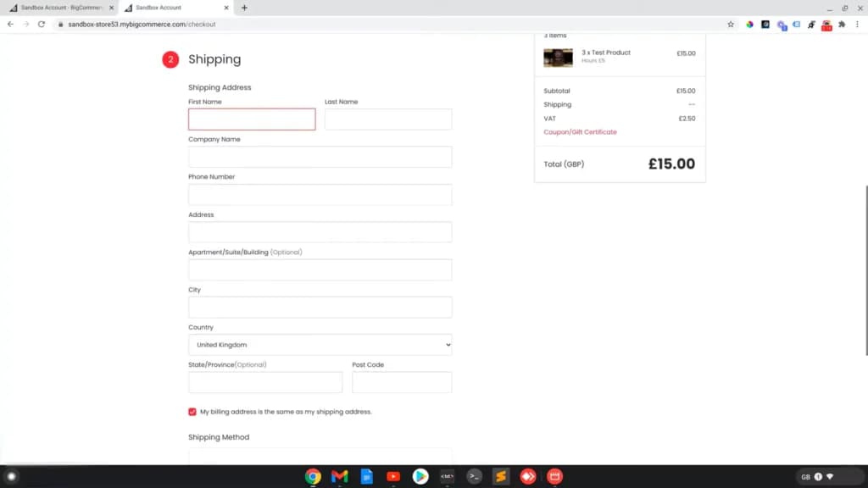
Task: Click the Apartment/Suite/Building field
Action: click(320, 270)
